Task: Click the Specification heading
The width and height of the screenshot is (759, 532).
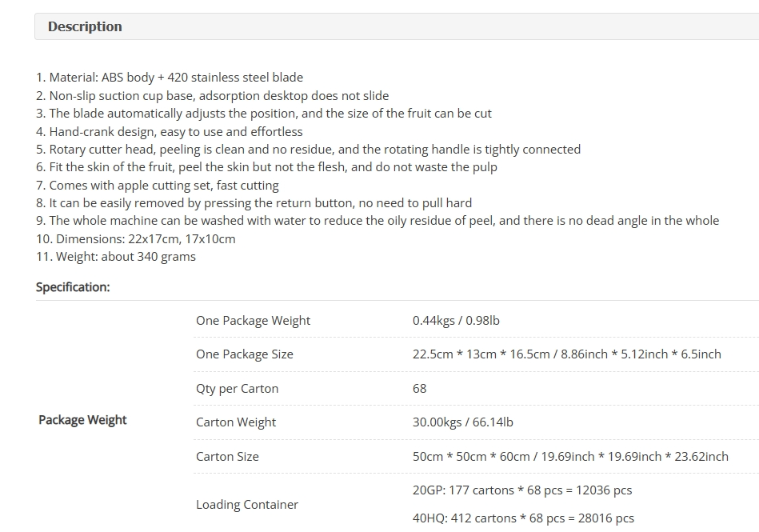Action: pos(73,287)
